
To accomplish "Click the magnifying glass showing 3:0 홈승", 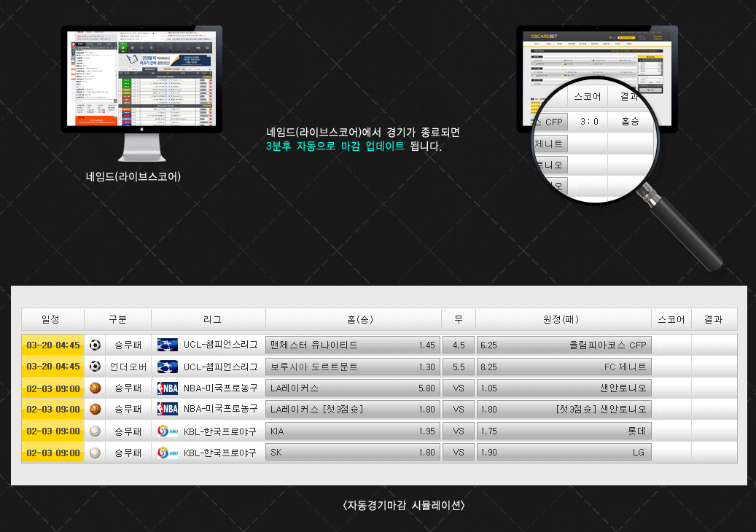I will coord(596,140).
